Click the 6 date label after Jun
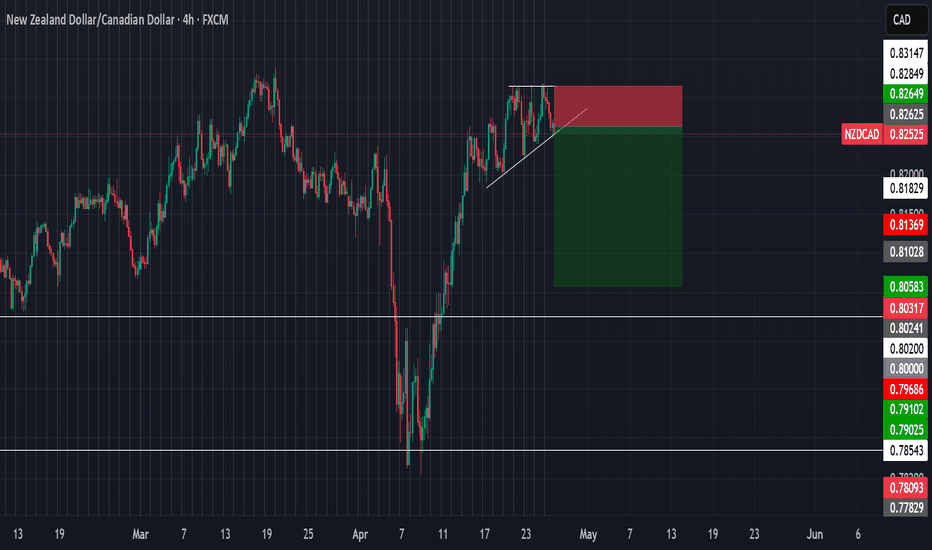This screenshot has height=550, width=932. 858,534
